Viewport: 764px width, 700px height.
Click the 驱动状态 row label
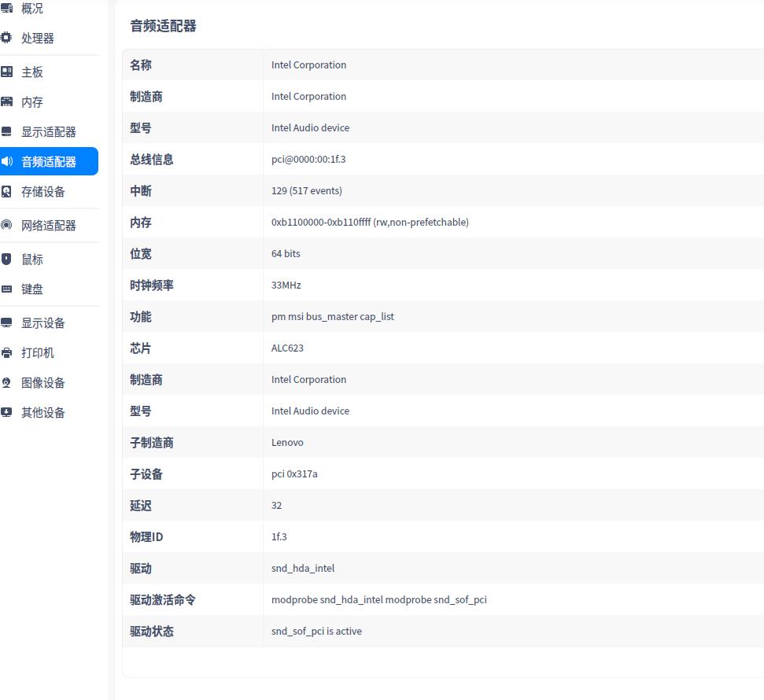click(x=152, y=631)
